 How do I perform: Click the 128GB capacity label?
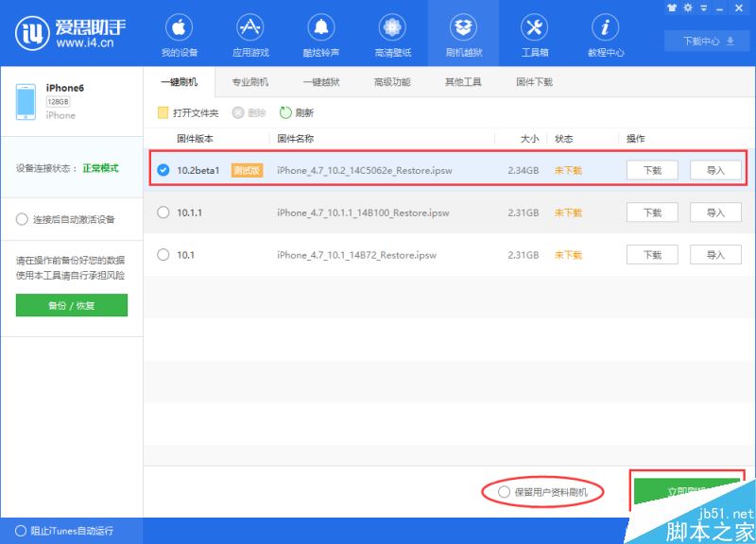tap(58, 102)
